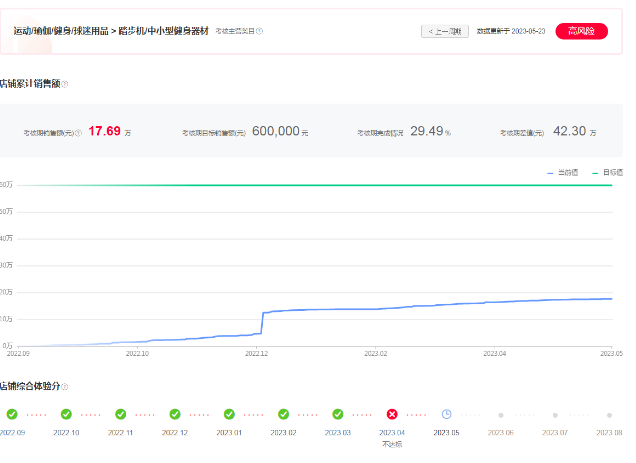
Task: Click the category breadcrumb 踏步机/中小型健身器材
Action: [163, 31]
